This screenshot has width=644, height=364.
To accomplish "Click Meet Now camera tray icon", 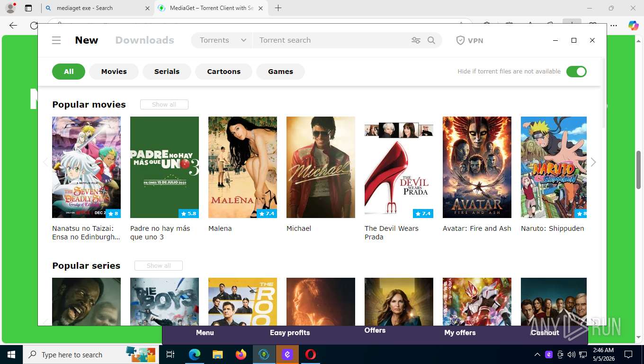I will [560, 355].
